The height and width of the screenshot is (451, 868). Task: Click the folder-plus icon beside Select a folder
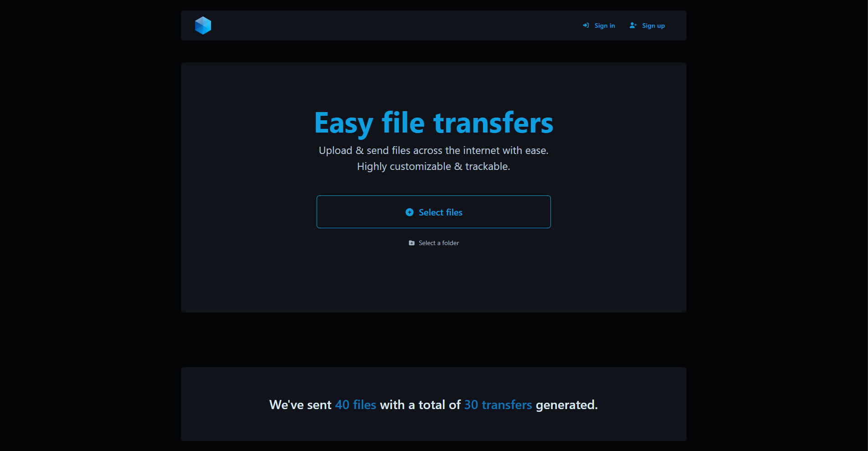pyautogui.click(x=412, y=243)
